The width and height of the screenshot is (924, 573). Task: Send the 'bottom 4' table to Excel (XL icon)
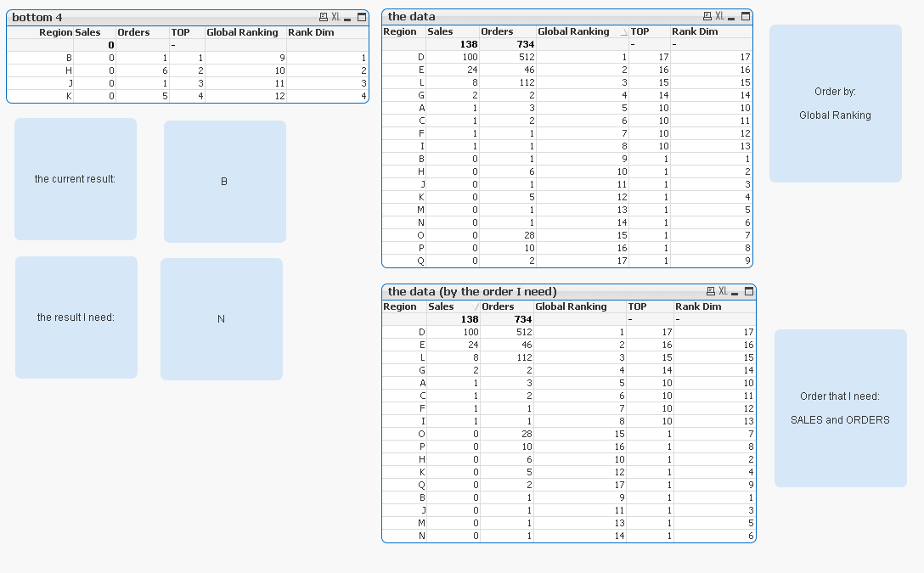pyautogui.click(x=336, y=17)
